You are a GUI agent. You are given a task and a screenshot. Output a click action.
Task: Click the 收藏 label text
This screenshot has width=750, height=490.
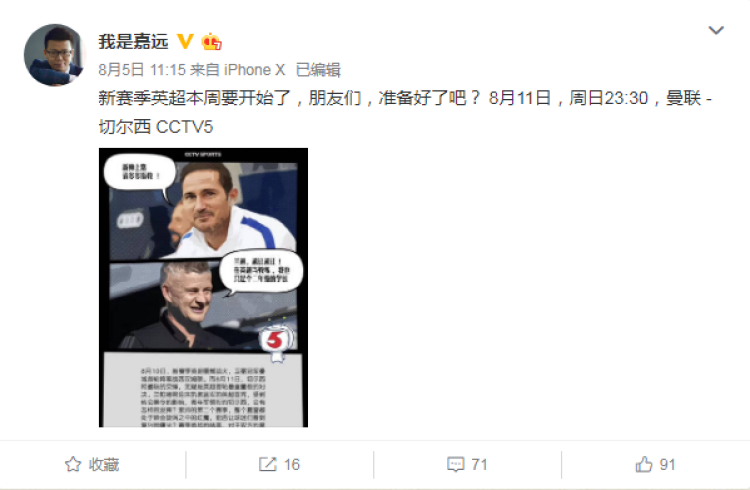click(104, 464)
